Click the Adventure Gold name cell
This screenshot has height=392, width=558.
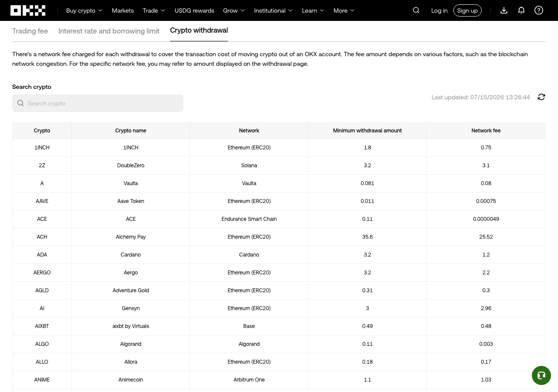131,291
